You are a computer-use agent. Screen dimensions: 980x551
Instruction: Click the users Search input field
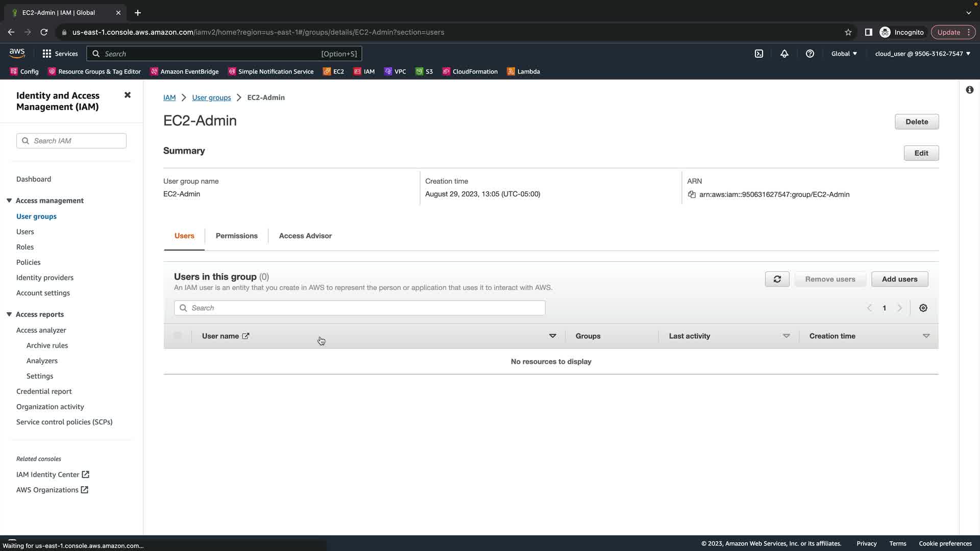[359, 308]
